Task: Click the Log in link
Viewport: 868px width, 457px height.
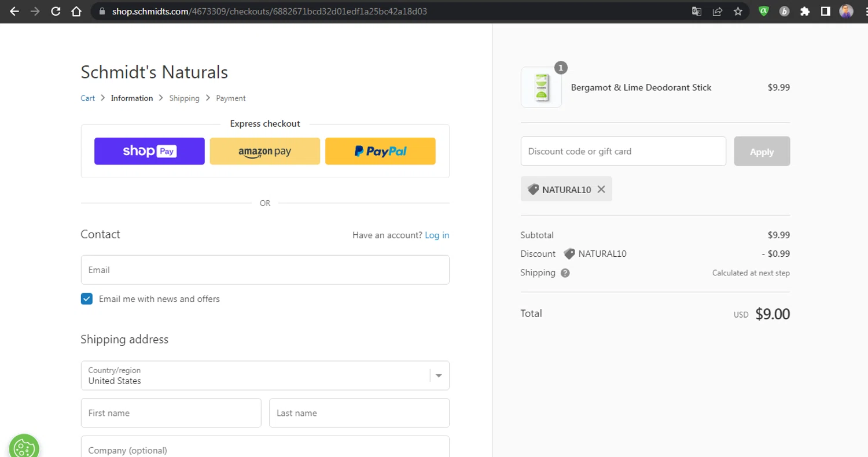Action: [x=437, y=235]
